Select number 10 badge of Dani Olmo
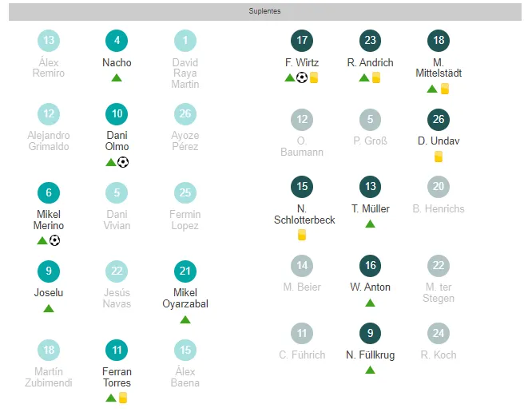Viewport: 532px width, 420px height. tap(117, 114)
